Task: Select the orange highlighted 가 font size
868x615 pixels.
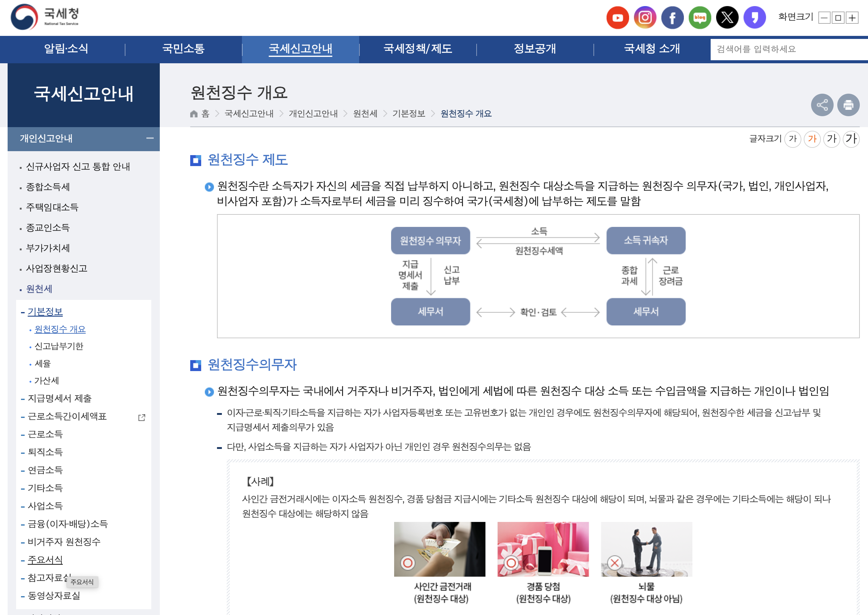Action: [812, 139]
